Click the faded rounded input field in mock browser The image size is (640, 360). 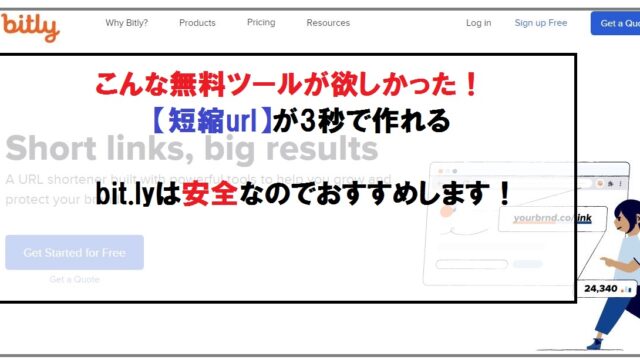point(472,264)
